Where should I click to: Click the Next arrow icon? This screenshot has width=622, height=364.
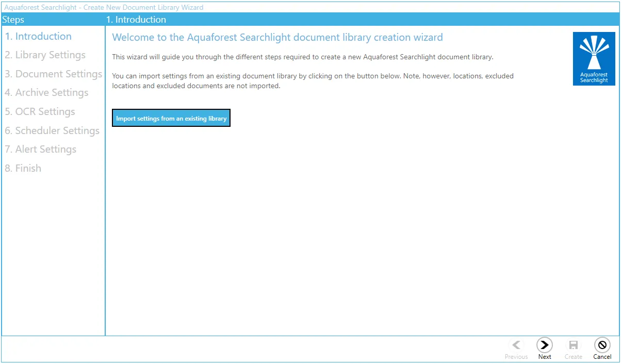click(x=545, y=345)
